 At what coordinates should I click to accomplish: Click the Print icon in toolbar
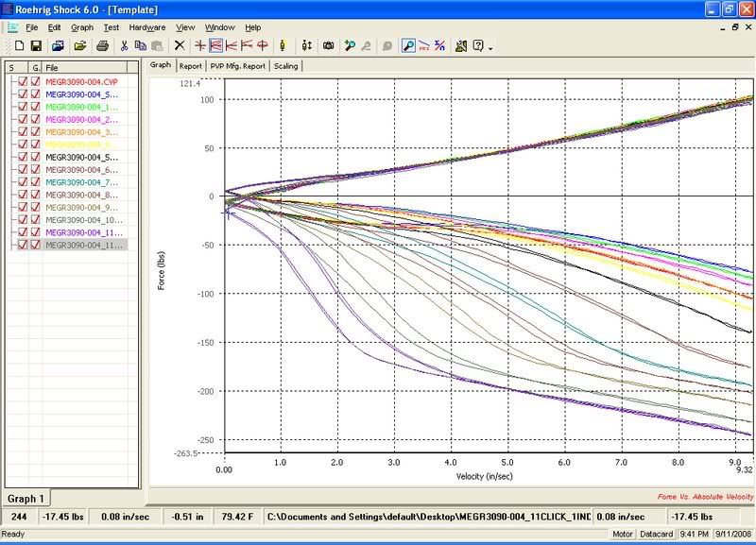pos(103,45)
